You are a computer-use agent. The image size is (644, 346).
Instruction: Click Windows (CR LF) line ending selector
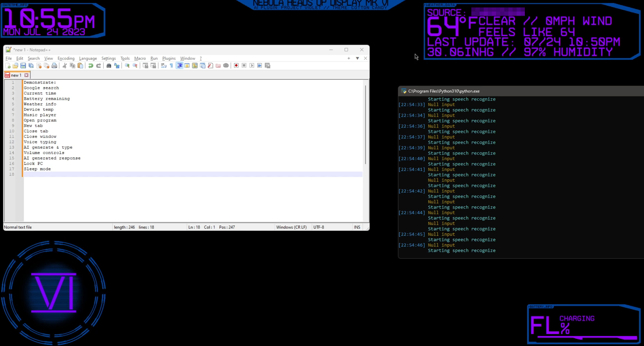point(291,227)
